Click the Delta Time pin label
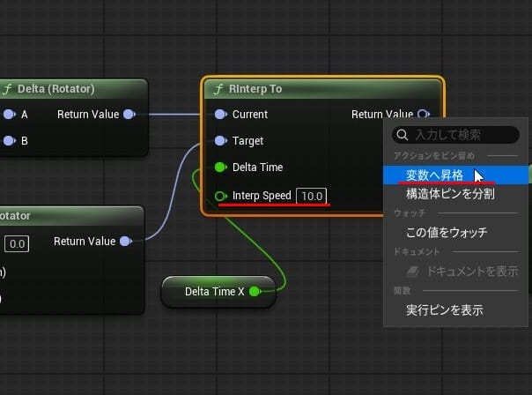Screen dimensions: 532x395 click(x=257, y=168)
